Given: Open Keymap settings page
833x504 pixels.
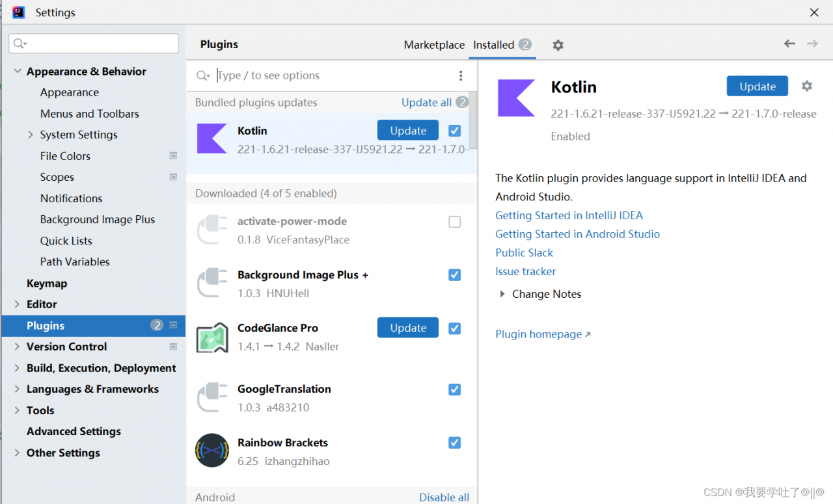Looking at the screenshot, I should pyautogui.click(x=47, y=284).
